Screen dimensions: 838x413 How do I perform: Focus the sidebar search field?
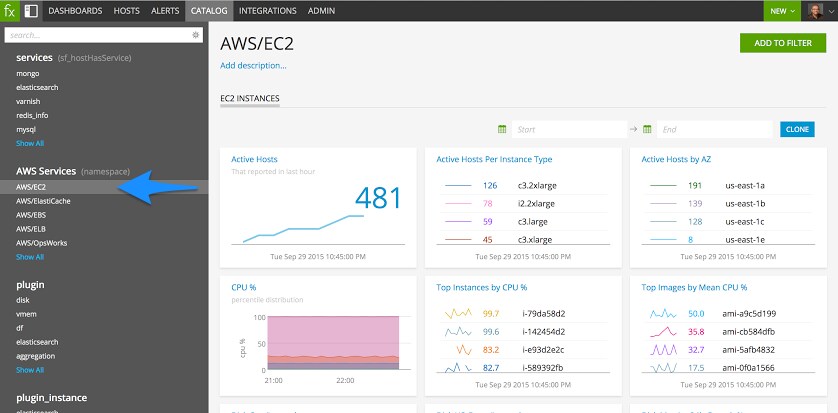pyautogui.click(x=104, y=35)
